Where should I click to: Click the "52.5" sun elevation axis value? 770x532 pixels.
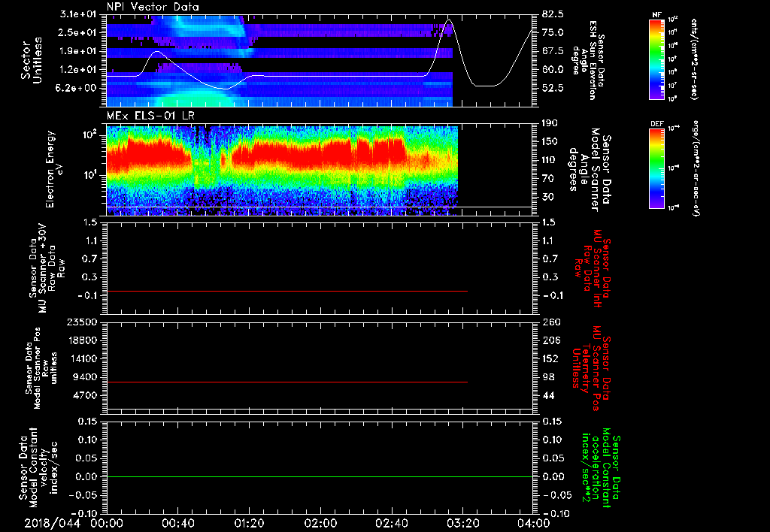(x=553, y=88)
